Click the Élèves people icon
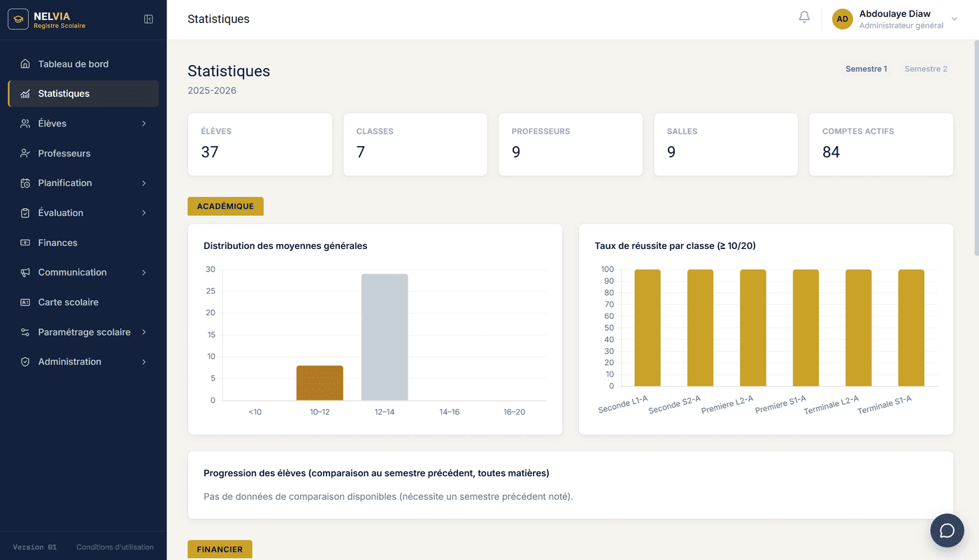The image size is (979, 560). click(x=25, y=124)
